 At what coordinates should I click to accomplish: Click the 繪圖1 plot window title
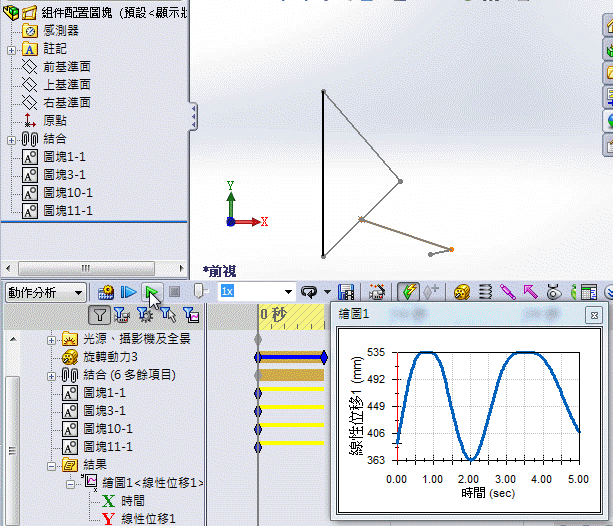click(x=353, y=314)
